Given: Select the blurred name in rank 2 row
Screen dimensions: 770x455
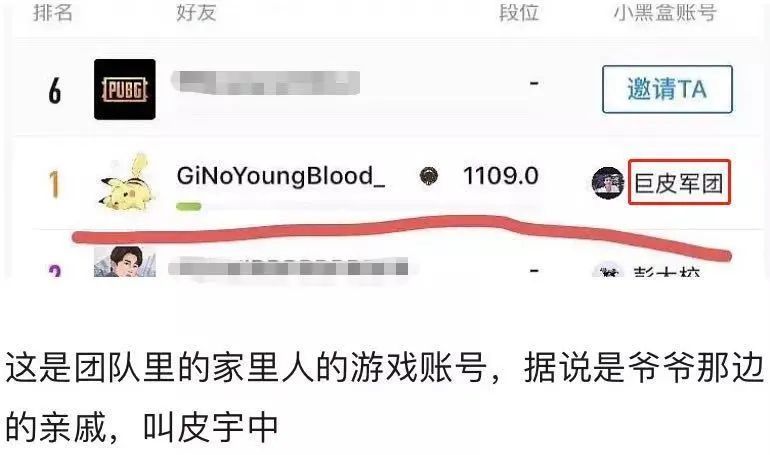Looking at the screenshot, I should pos(288,268).
